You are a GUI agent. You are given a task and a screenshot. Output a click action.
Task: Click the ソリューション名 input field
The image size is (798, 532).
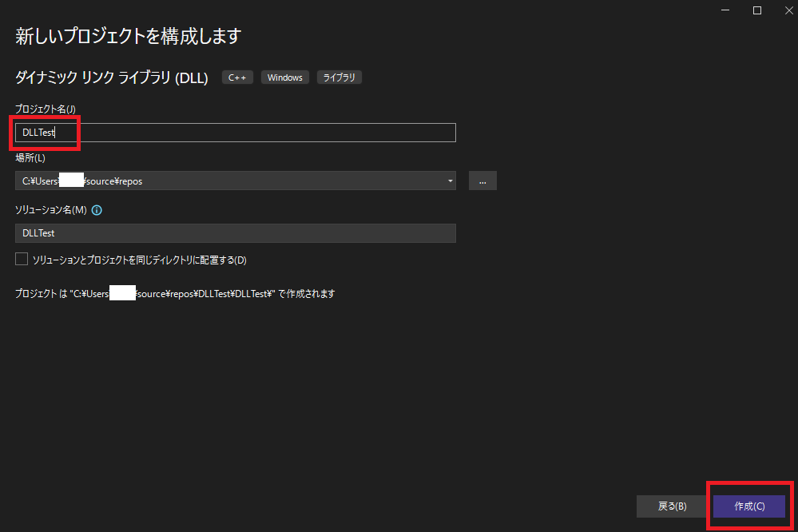coord(235,233)
